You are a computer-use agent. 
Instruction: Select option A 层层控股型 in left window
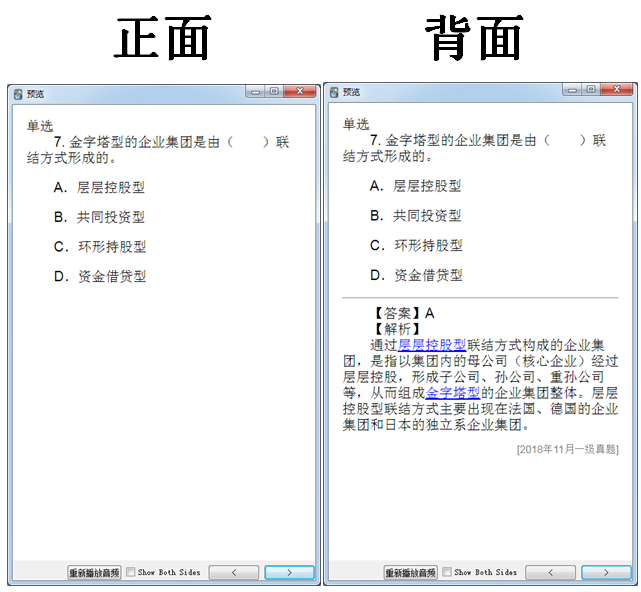(x=99, y=187)
